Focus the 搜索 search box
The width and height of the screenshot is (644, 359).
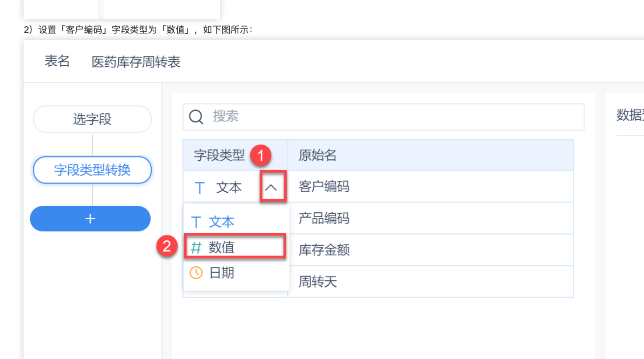click(383, 117)
